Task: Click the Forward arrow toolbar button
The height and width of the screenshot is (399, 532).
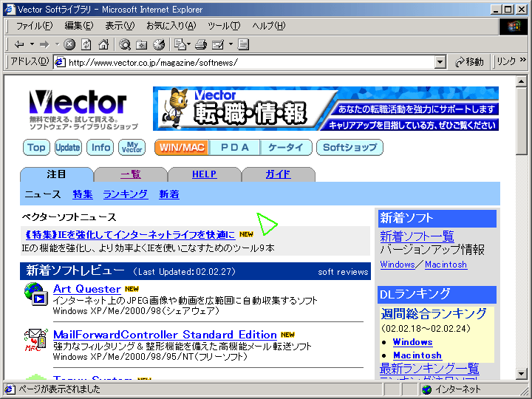Action: point(44,44)
